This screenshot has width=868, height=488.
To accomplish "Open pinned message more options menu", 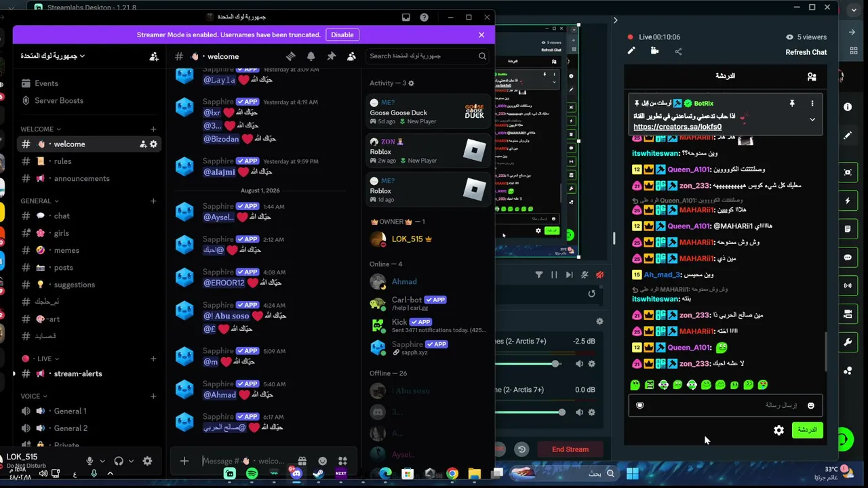I will tap(812, 104).
